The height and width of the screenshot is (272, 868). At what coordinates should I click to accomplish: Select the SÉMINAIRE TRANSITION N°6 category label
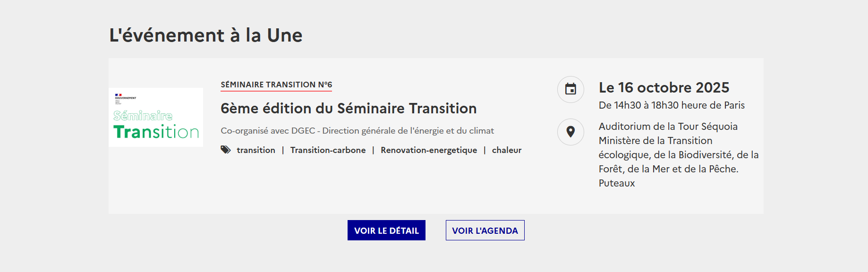276,85
